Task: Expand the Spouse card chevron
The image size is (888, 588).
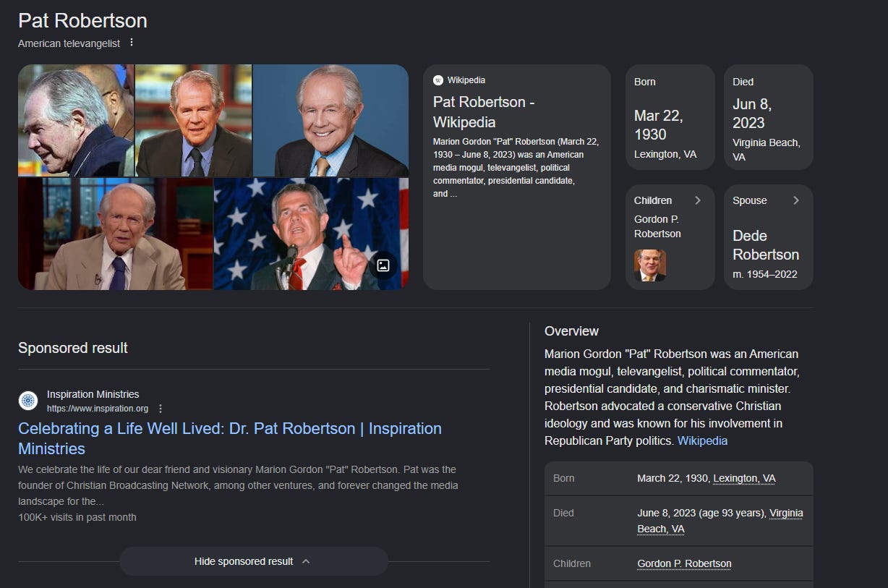Action: (x=796, y=200)
